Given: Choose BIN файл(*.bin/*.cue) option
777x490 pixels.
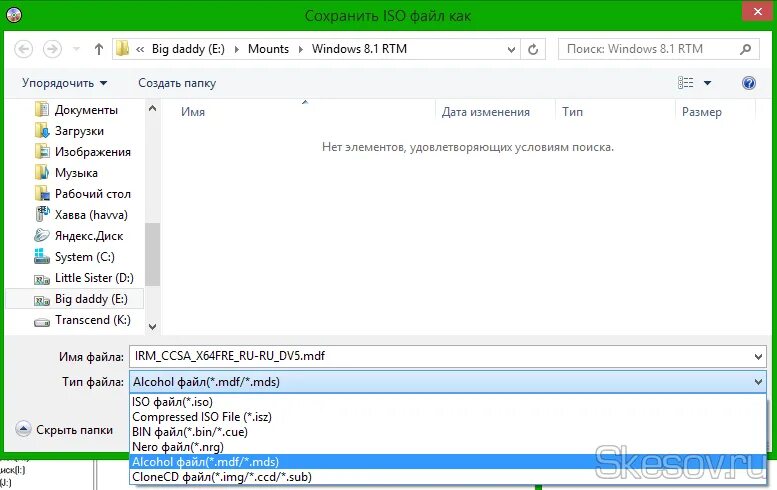Looking at the screenshot, I should point(448,432).
